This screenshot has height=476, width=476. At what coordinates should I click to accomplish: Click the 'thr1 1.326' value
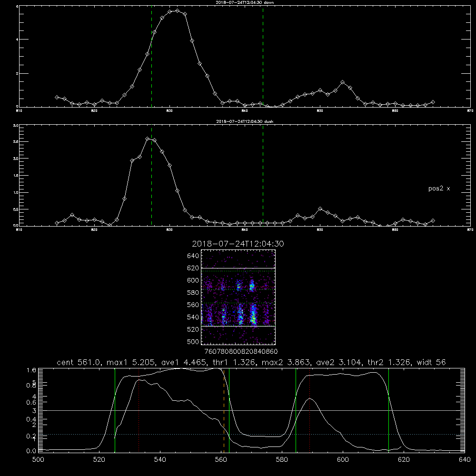point(234,362)
